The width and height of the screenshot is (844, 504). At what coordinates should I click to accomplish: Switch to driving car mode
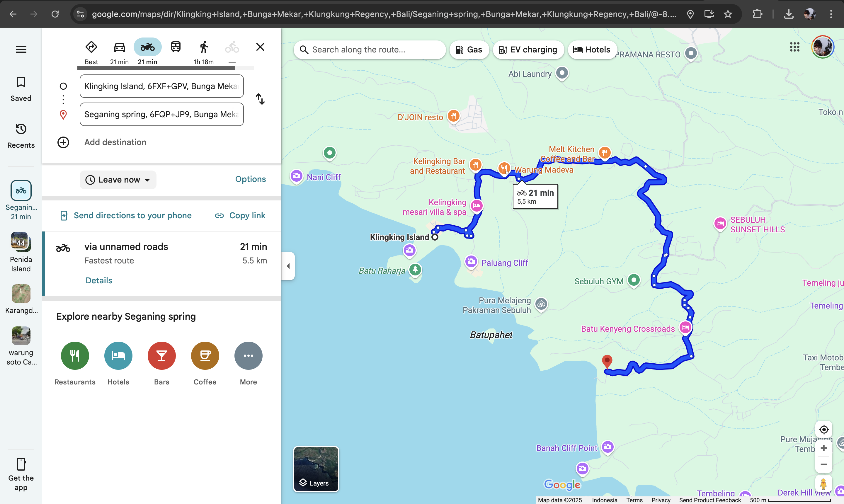[119, 47]
